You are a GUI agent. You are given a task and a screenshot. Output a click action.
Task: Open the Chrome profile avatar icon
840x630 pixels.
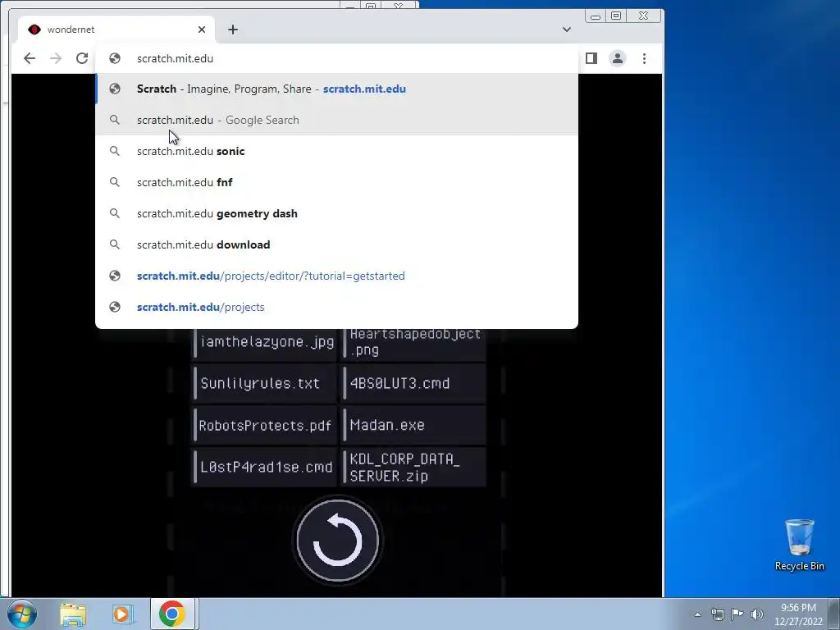coord(618,58)
